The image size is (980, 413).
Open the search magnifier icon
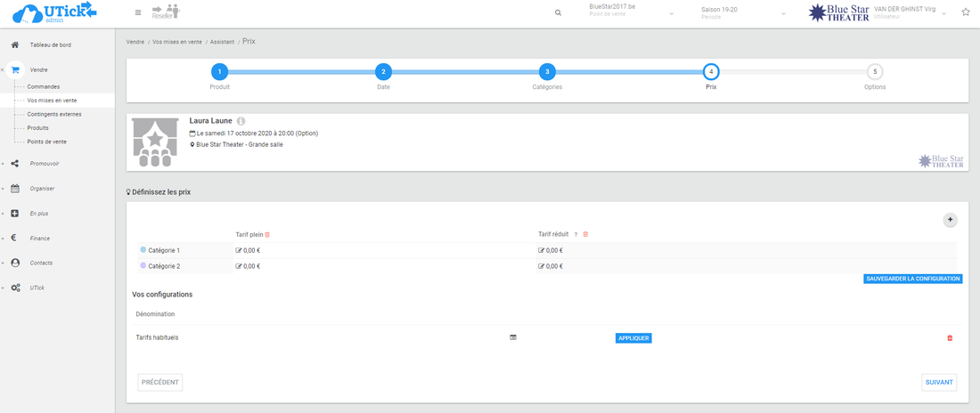[559, 13]
